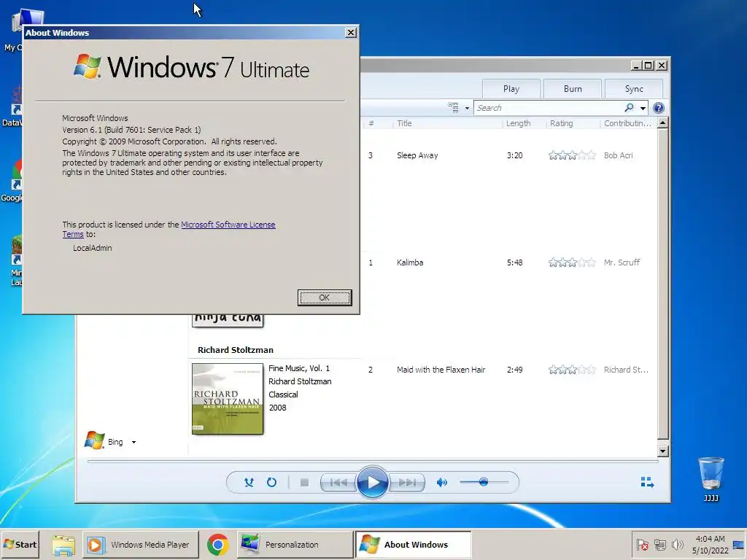This screenshot has height=560, width=747.
Task: Click the system volume tray icon
Action: 677,545
